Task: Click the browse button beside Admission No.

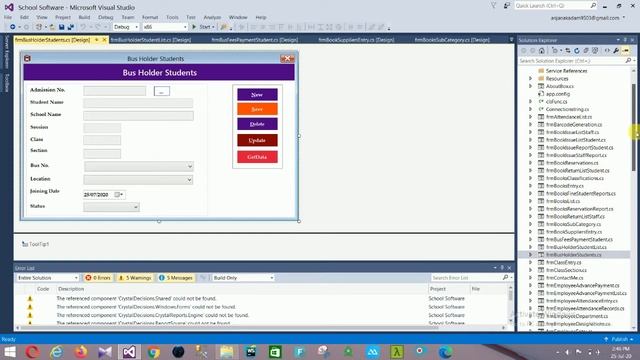Action: [162, 91]
